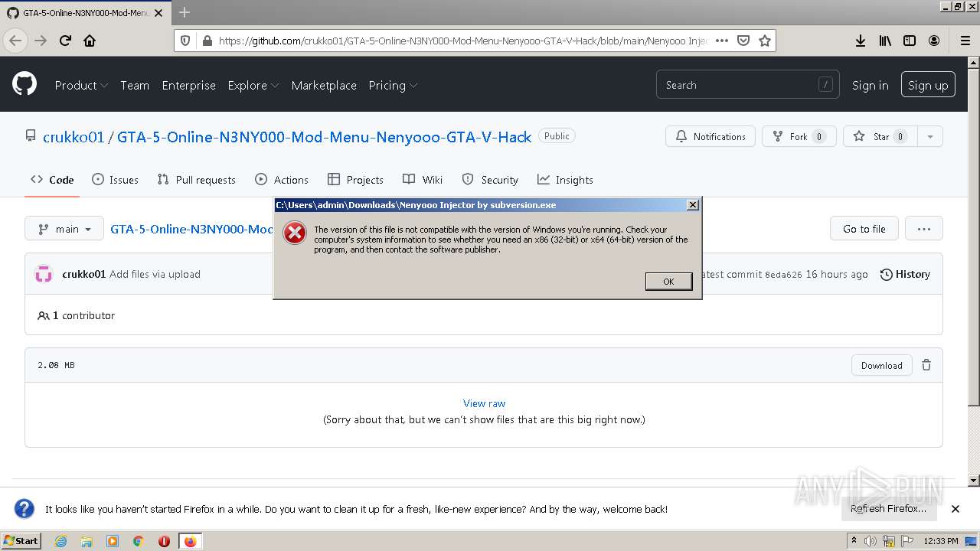Image resolution: width=980 pixels, height=551 pixels.
Task: Star this repository
Action: [x=880, y=136]
